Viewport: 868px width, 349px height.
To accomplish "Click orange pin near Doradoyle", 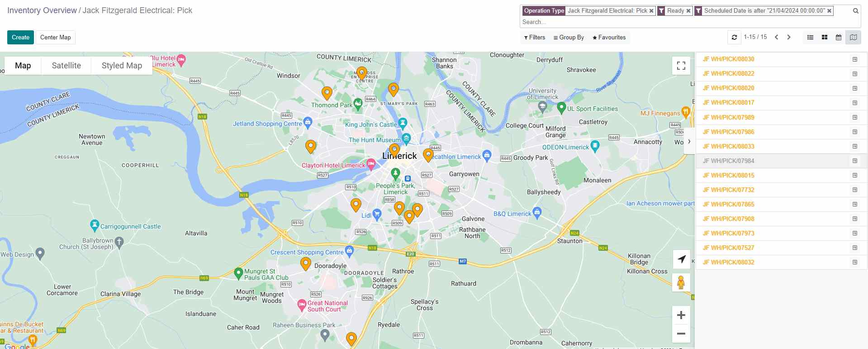I will pyautogui.click(x=306, y=263).
